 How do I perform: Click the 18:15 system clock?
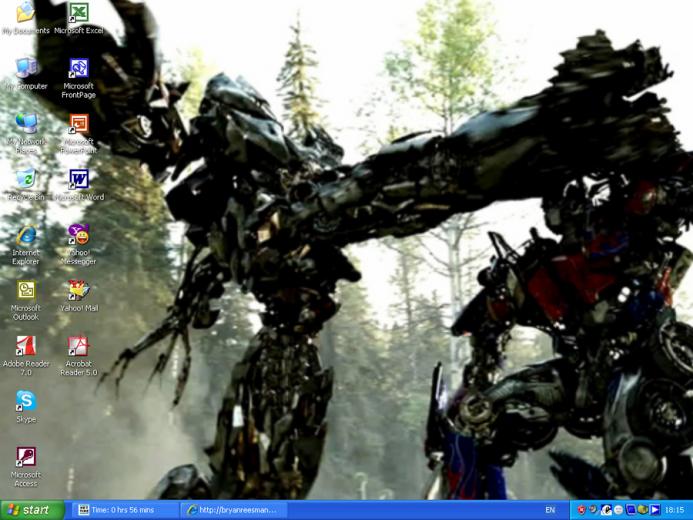tap(674, 510)
